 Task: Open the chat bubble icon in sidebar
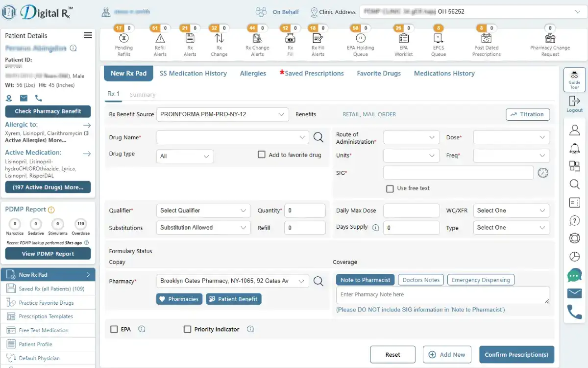point(574,275)
